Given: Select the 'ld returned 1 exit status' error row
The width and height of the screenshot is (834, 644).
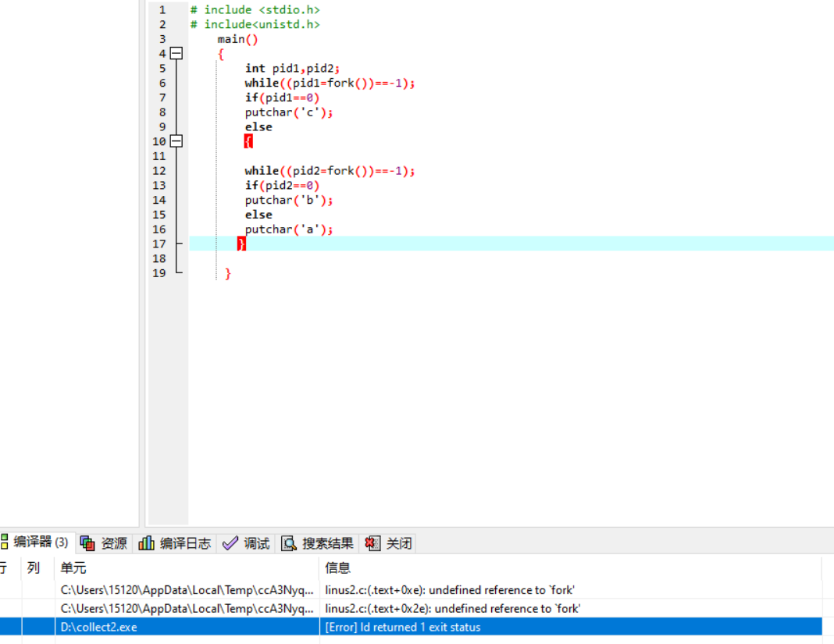Looking at the screenshot, I should click(402, 627).
